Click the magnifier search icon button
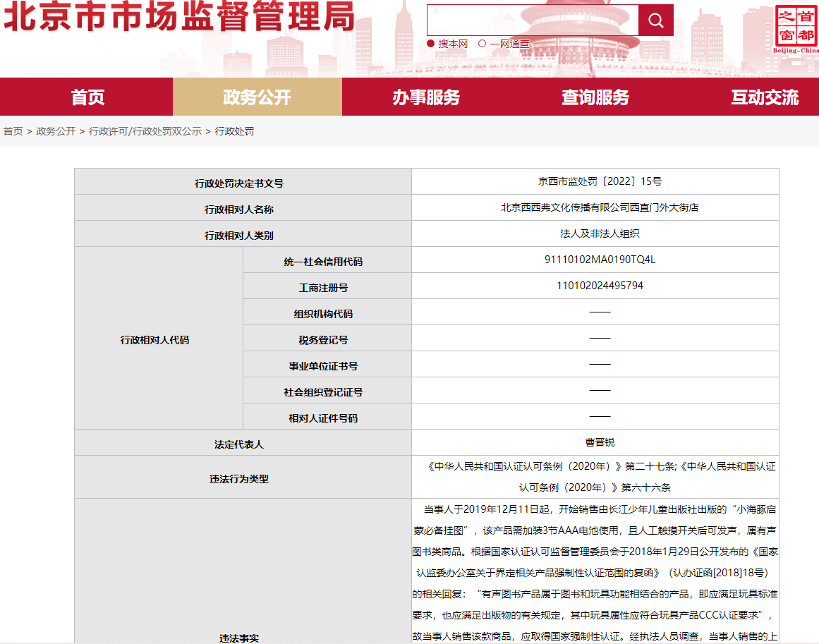This screenshot has width=819, height=644. pyautogui.click(x=655, y=20)
